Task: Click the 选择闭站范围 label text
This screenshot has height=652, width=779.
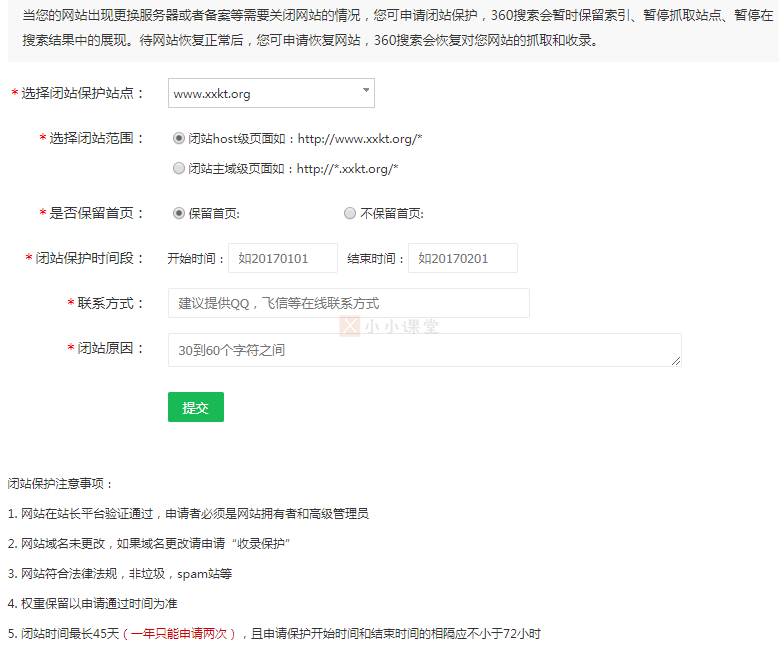Action: pos(96,138)
